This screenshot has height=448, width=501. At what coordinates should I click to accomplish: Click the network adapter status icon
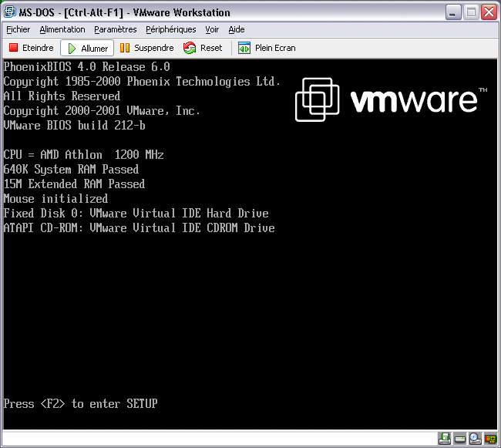(490, 439)
